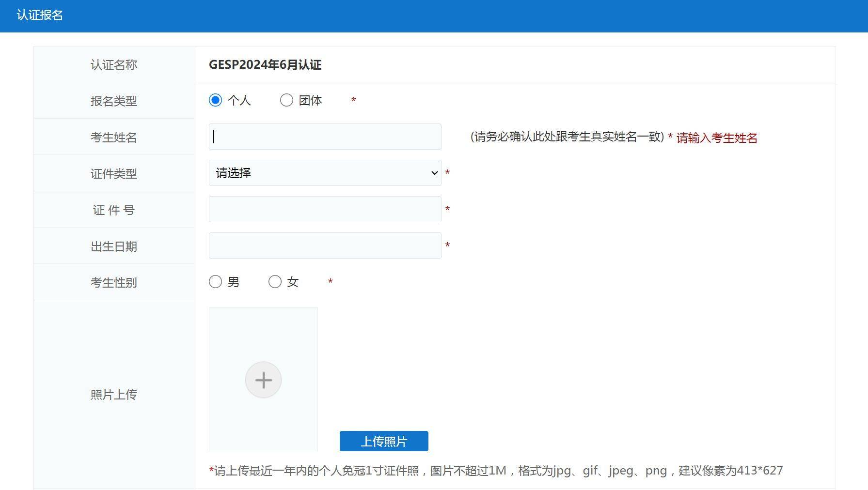Click the 出生日期 date field
The image size is (868, 490).
(x=325, y=245)
